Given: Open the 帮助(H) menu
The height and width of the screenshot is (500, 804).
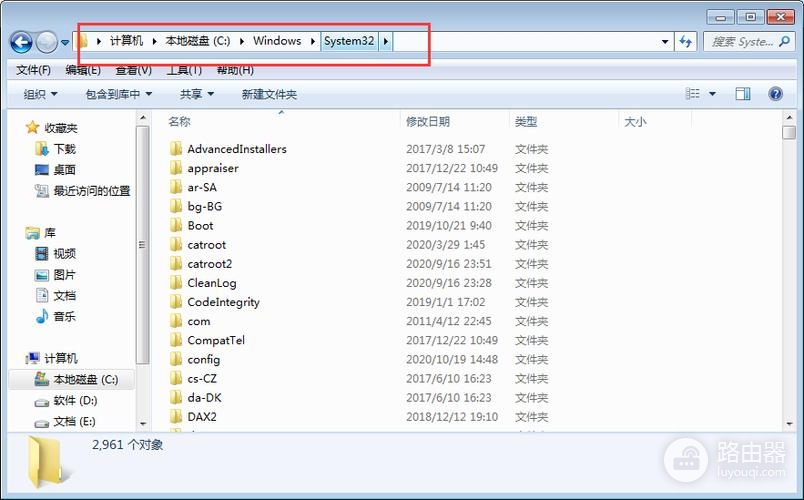Looking at the screenshot, I should click(x=233, y=70).
